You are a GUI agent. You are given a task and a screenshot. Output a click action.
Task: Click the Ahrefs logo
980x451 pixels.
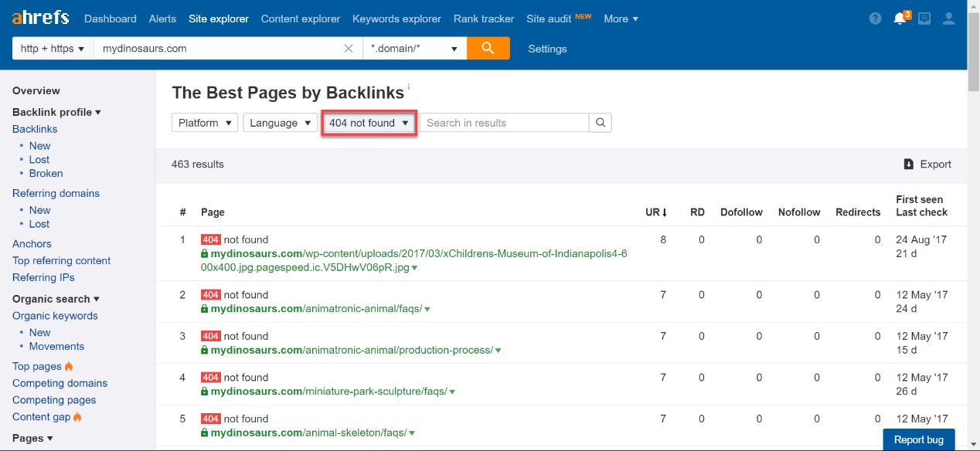pos(40,18)
